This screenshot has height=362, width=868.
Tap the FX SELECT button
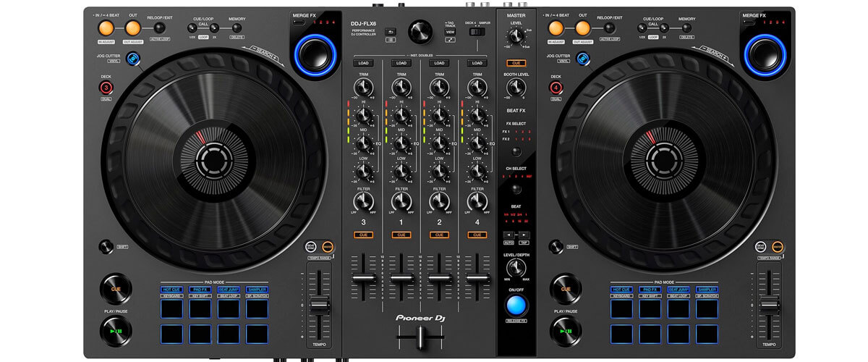516,151
